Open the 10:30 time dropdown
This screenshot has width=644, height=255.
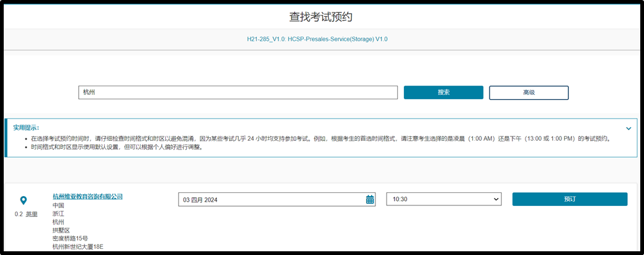444,199
